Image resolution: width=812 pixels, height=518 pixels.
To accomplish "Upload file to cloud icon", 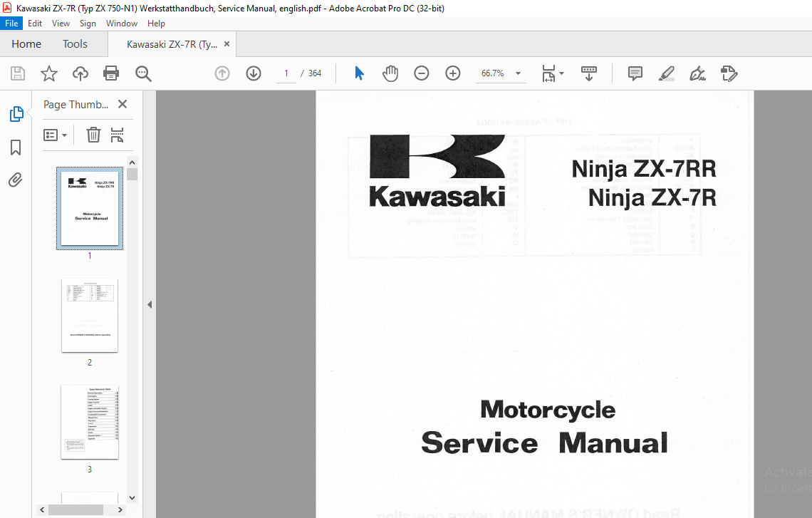I will (80, 73).
